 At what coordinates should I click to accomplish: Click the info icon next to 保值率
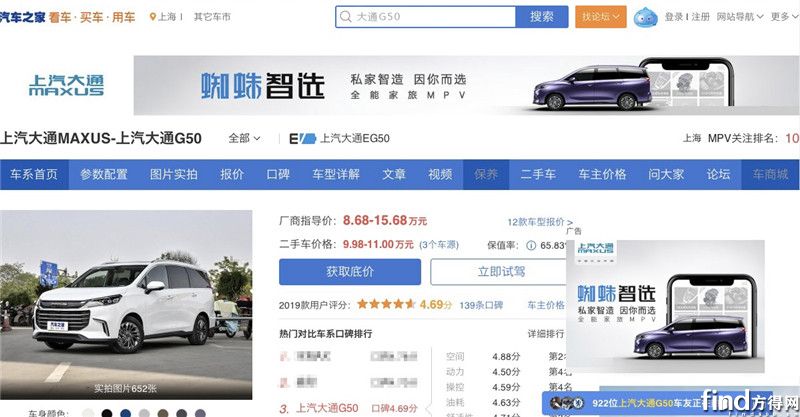coord(531,245)
